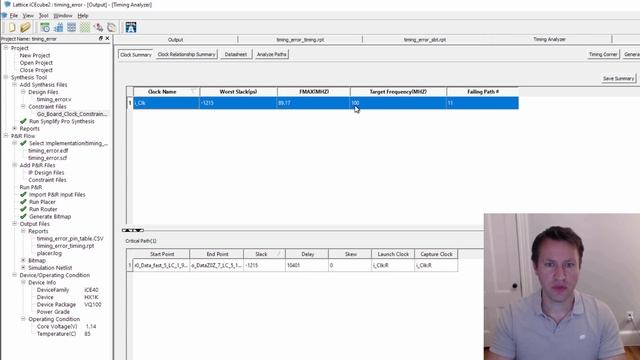Select New Project in the tree
The image size is (640, 360).
coord(35,55)
